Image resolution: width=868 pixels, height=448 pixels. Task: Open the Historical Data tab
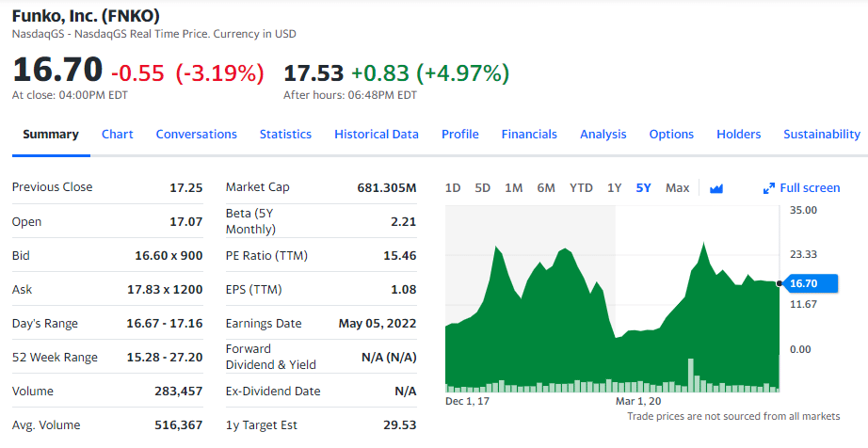pyautogui.click(x=377, y=135)
